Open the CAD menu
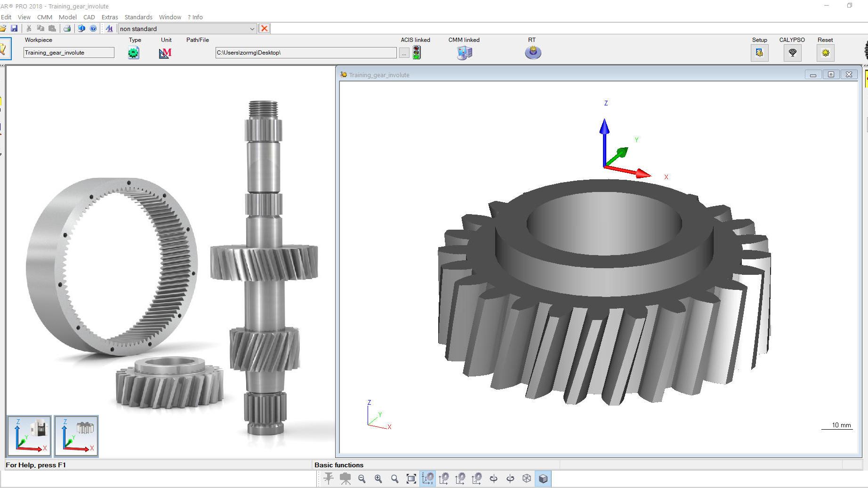This screenshot has width=868, height=488. [89, 17]
